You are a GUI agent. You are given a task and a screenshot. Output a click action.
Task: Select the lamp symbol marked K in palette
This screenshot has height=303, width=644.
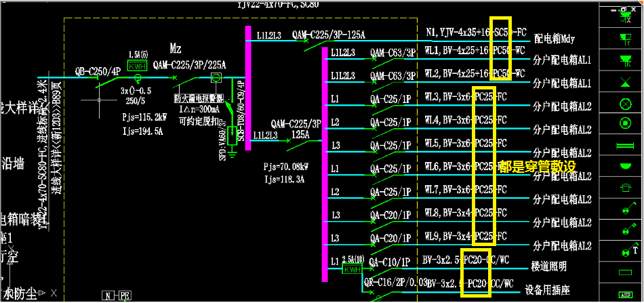pyautogui.click(x=625, y=60)
